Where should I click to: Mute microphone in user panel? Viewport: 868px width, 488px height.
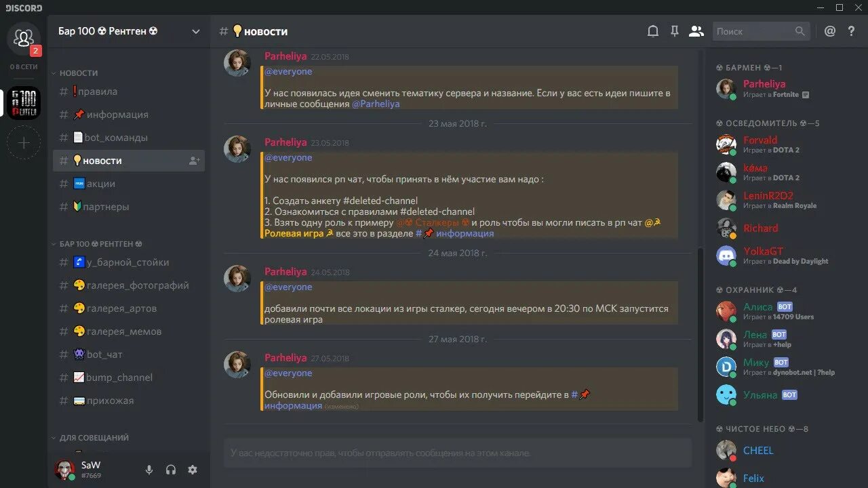(x=149, y=470)
